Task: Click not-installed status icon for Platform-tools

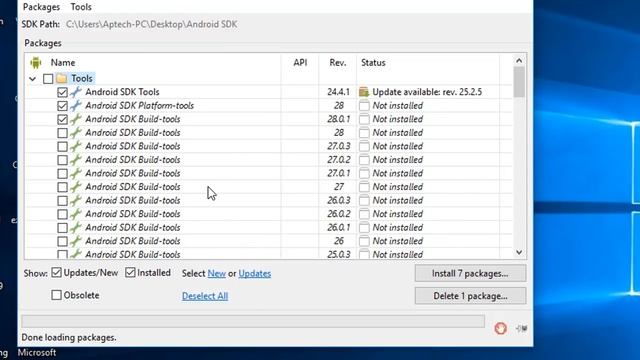Action: point(364,106)
